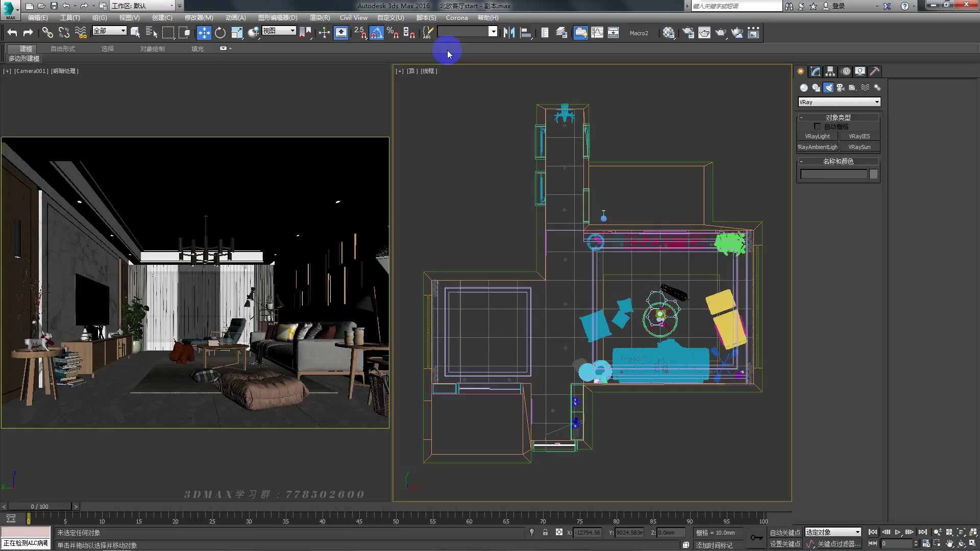
Task: Open the Schematic View icon
Action: (x=614, y=33)
